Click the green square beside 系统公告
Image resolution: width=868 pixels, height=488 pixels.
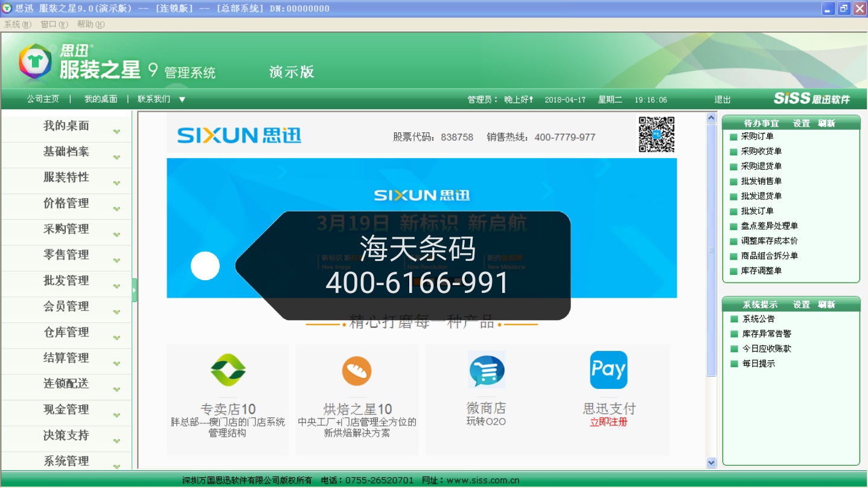coord(734,319)
